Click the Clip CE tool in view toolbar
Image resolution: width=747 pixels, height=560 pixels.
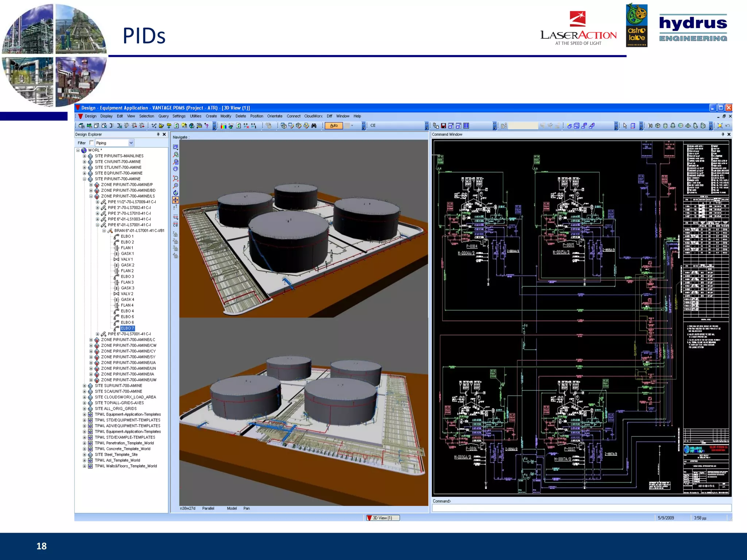point(175,224)
